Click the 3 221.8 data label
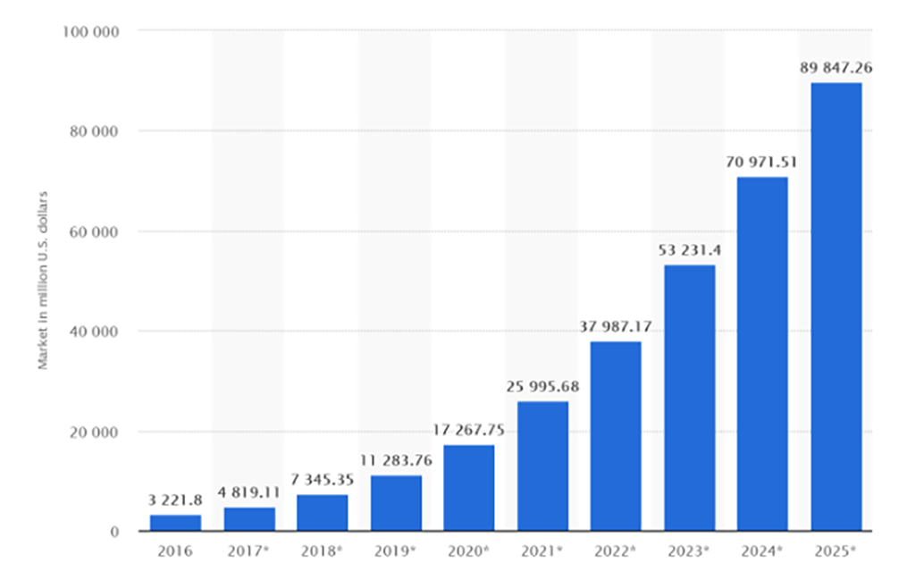This screenshot has width=915, height=588. pyautogui.click(x=175, y=500)
